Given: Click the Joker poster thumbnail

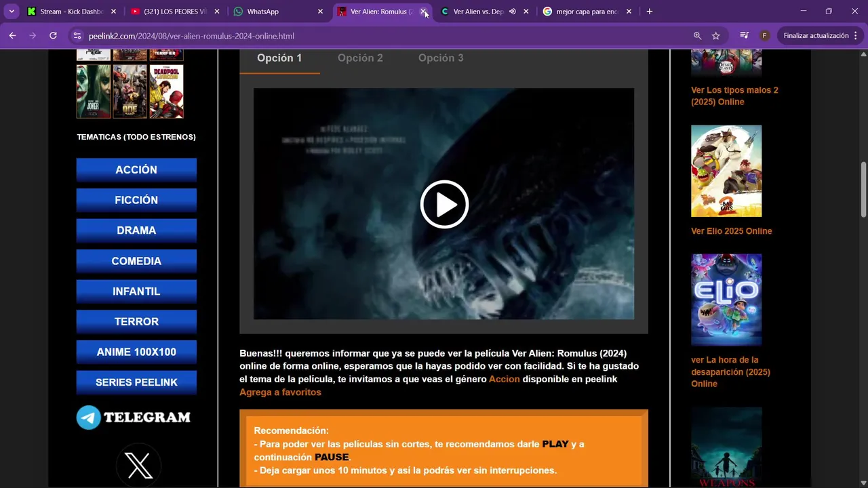Looking at the screenshot, I should 94,91.
